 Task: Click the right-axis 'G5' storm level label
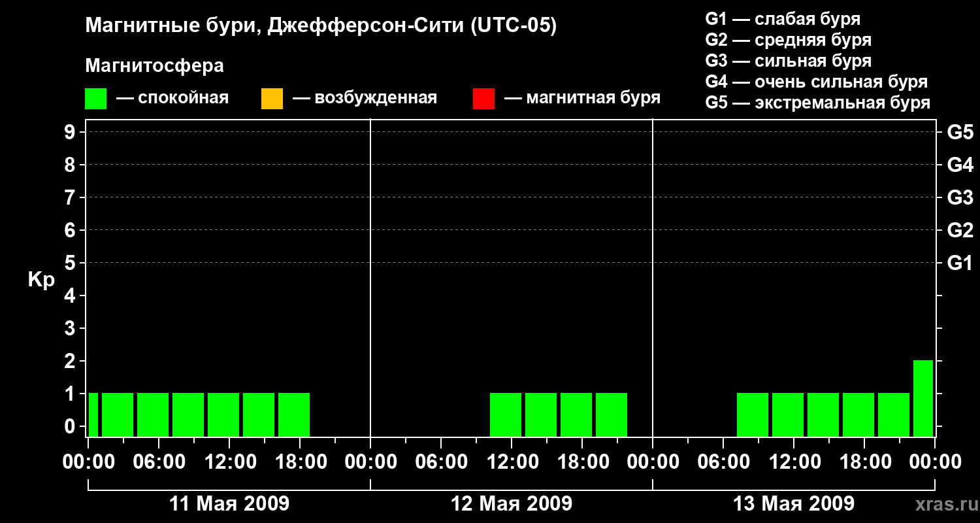[960, 133]
